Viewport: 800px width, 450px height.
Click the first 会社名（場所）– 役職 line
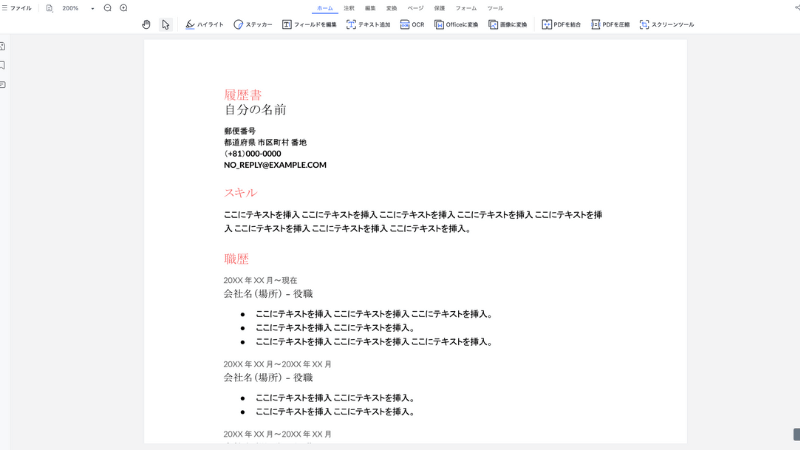(x=268, y=293)
